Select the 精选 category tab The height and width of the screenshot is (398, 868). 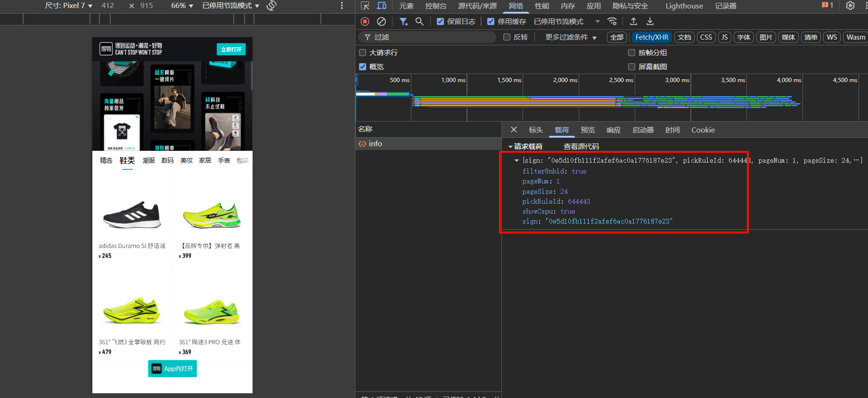[106, 161]
